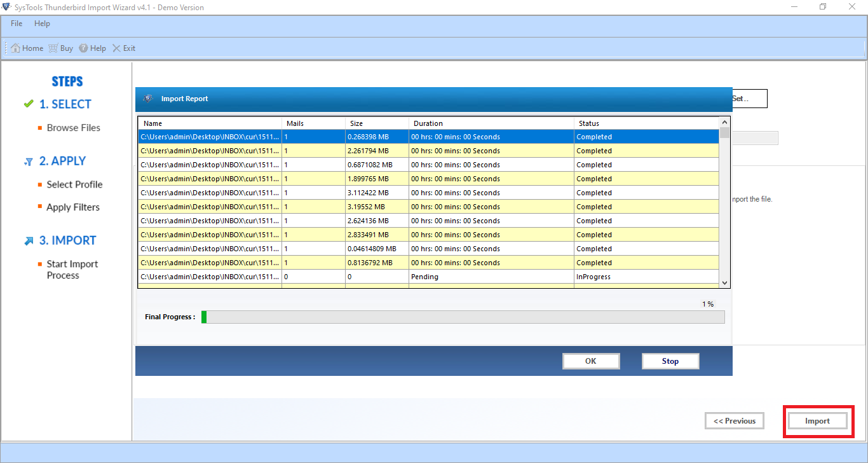The image size is (868, 463).
Task: Click the SysTools app icon in the title bar
Action: point(7,7)
